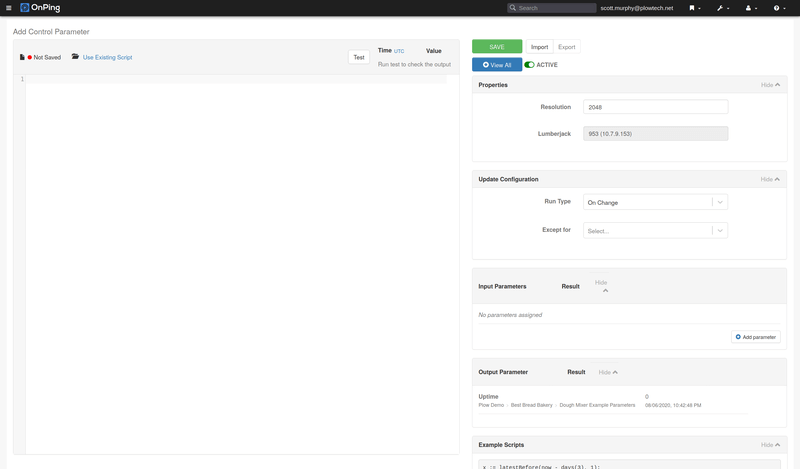Viewport: 800px width, 469px height.
Task: Click the No parameters assigned text
Action: pos(510,315)
